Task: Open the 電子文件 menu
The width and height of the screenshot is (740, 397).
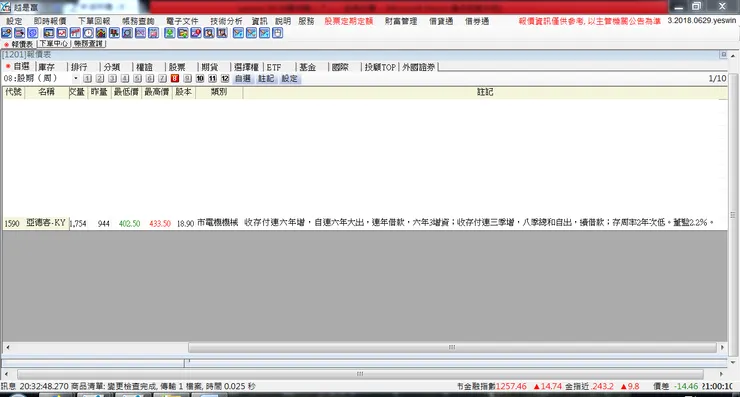Action: (182, 21)
